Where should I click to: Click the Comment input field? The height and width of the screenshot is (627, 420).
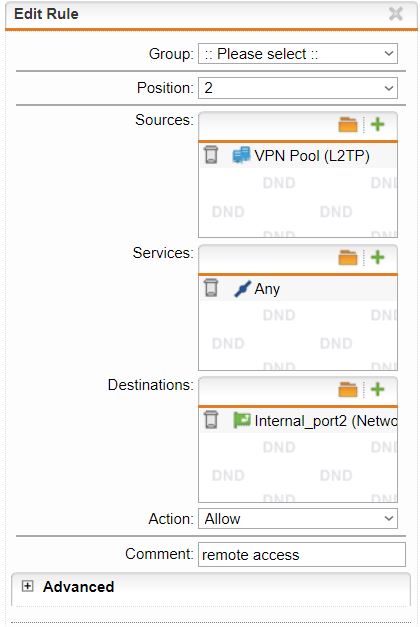302,555
